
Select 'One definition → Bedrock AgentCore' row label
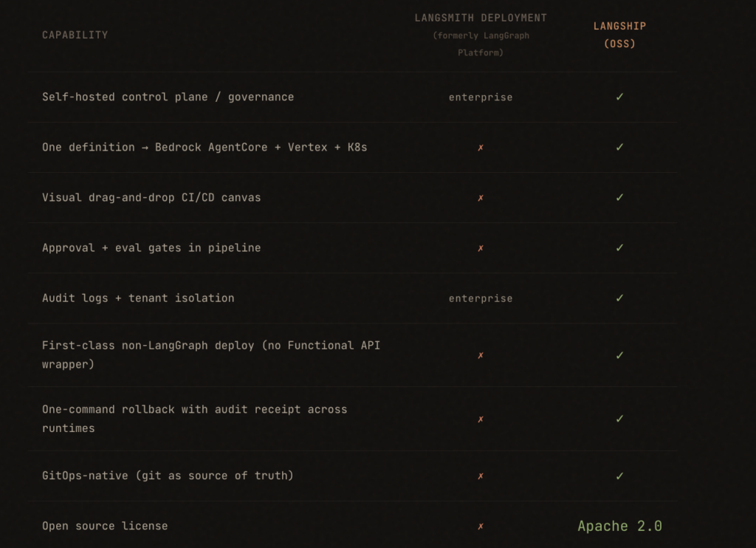click(205, 147)
